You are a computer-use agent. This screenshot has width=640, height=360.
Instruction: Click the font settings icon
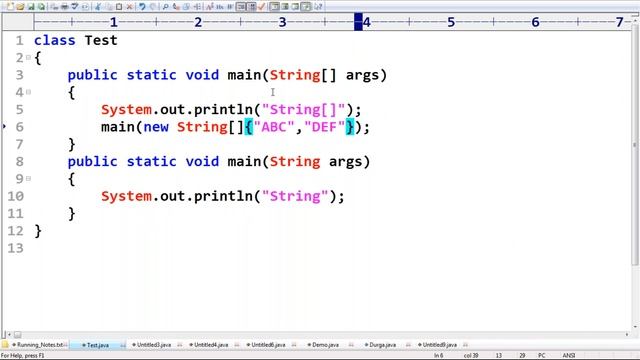point(209,7)
